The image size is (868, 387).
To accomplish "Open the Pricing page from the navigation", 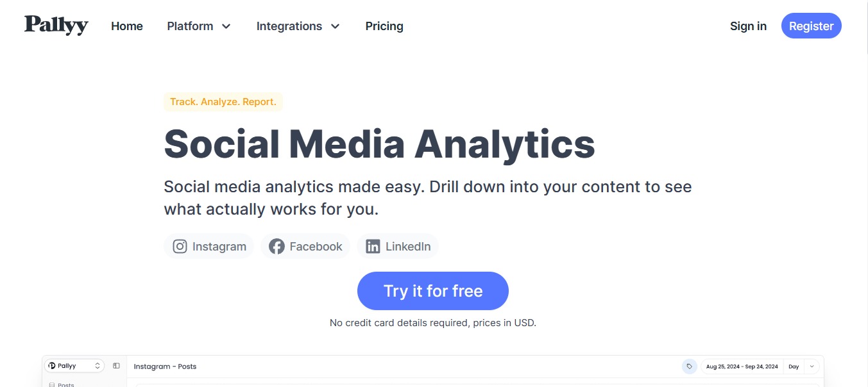I will point(384,26).
